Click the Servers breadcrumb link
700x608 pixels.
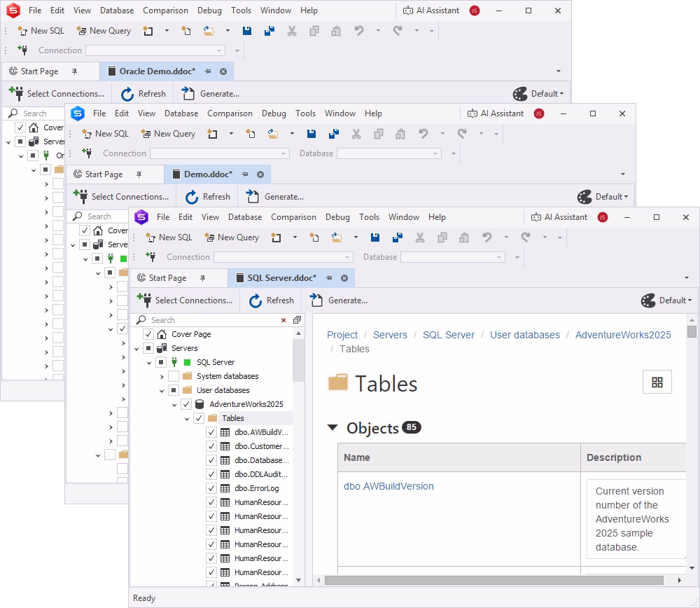[390, 335]
